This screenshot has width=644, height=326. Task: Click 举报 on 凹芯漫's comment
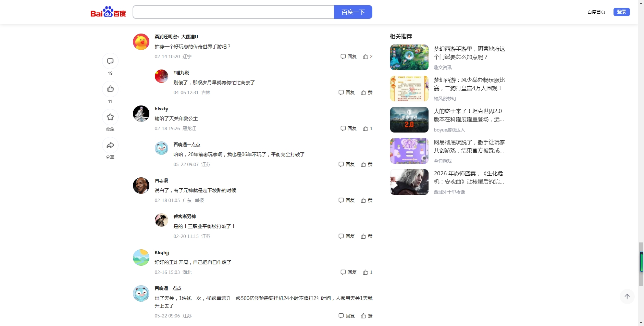199,200
